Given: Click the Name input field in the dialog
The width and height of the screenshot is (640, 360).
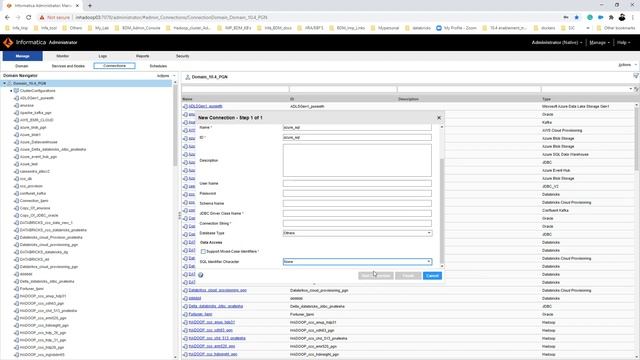Looking at the screenshot, I should pyautogui.click(x=357, y=128).
